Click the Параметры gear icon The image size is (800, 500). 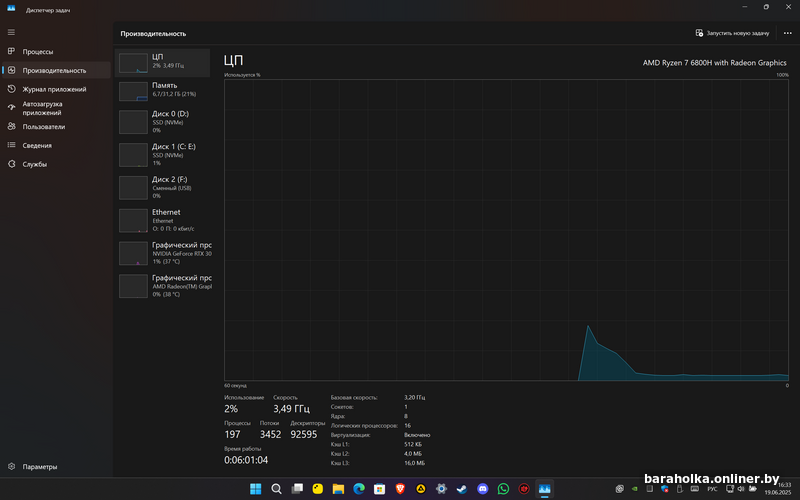pyautogui.click(x=11, y=466)
